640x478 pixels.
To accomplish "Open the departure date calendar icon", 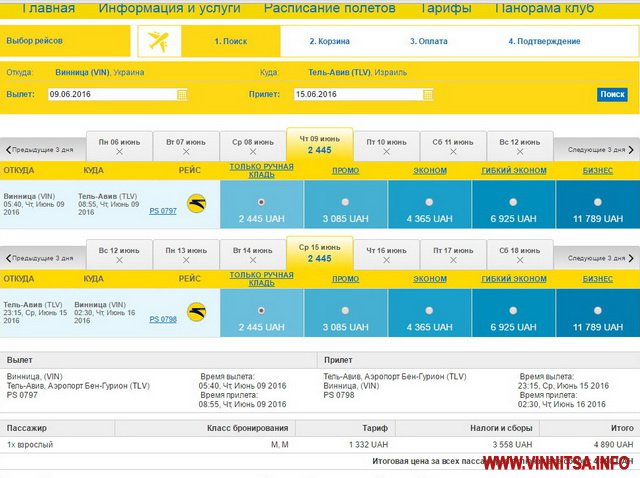I will (182, 94).
